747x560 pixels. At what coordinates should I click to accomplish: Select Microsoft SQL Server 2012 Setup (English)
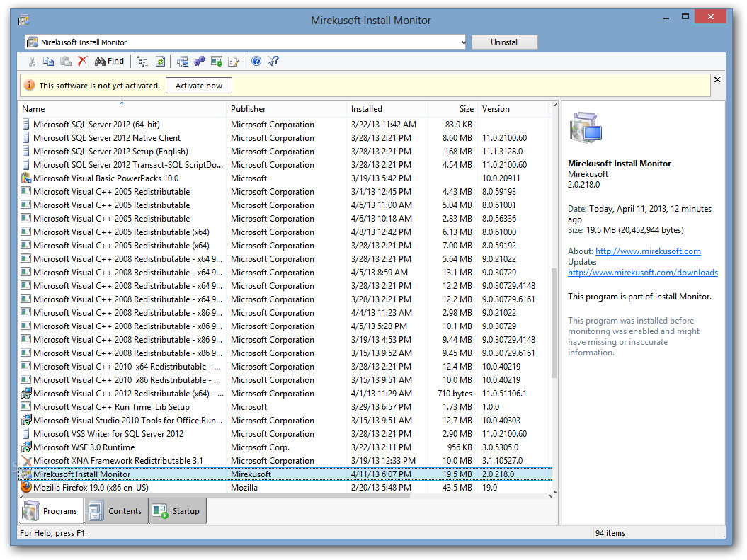(285, 152)
